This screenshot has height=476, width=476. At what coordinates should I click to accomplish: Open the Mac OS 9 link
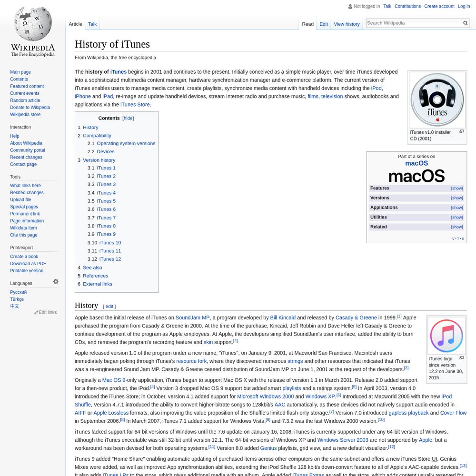tap(114, 380)
